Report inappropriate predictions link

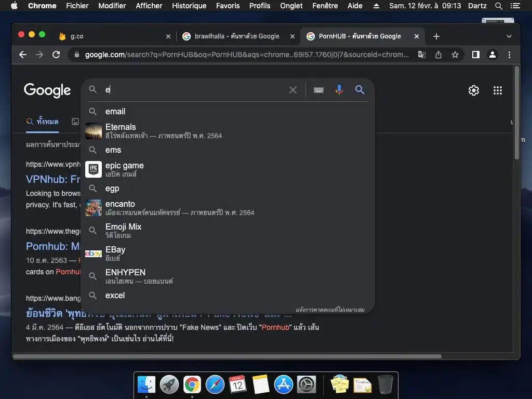tap(330, 310)
